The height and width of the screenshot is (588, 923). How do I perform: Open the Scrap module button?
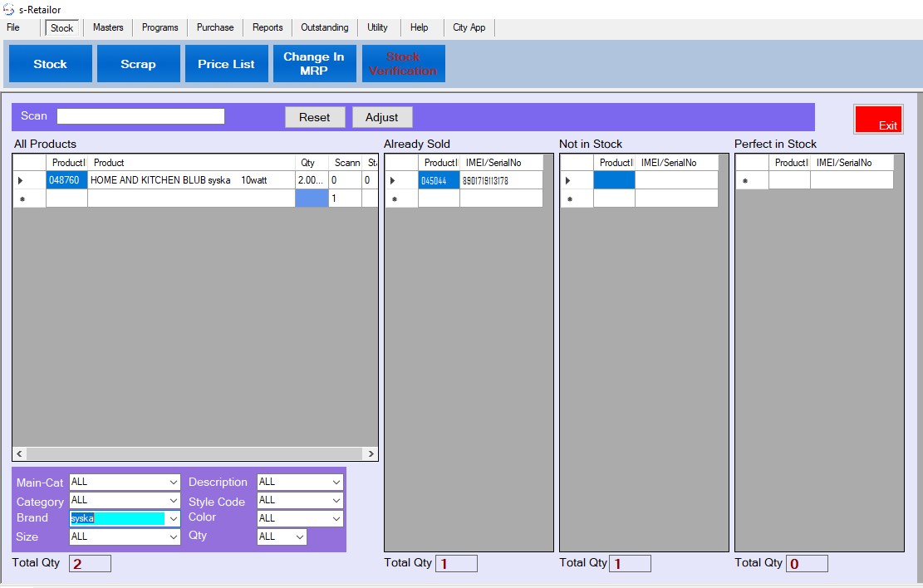pos(138,64)
